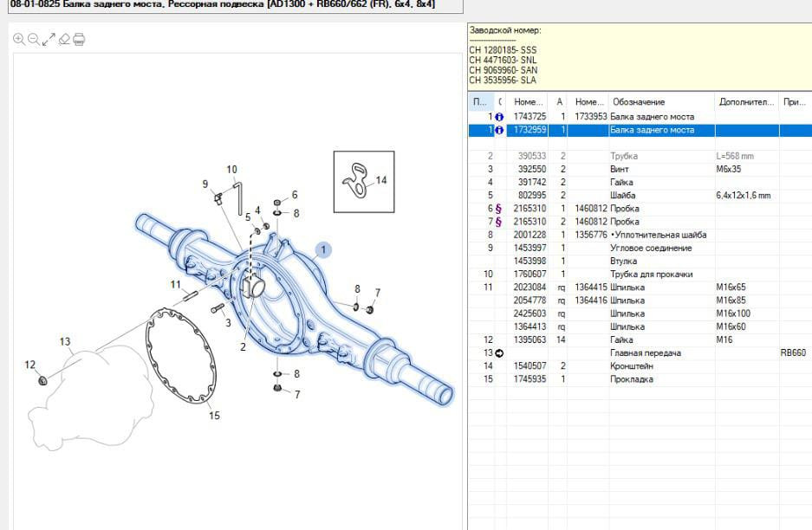Click the § symbol on row 7
This screenshot has width=812, height=530.
pyautogui.click(x=499, y=222)
